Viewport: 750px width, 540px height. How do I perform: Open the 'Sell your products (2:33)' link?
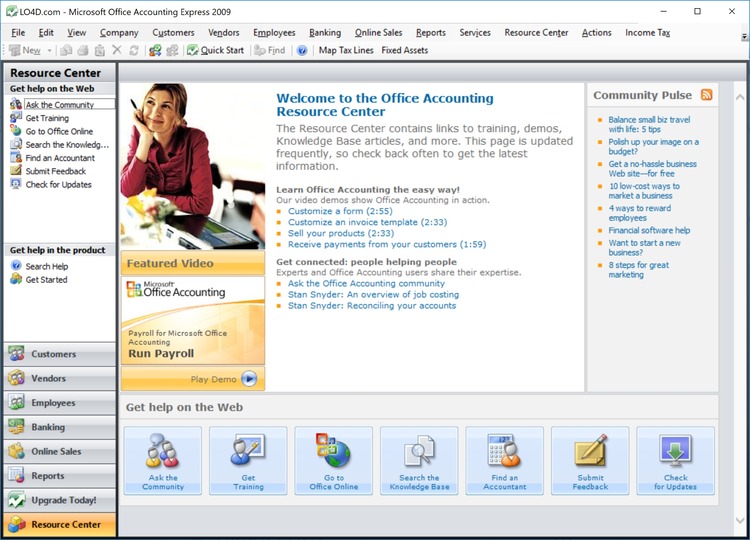point(341,233)
